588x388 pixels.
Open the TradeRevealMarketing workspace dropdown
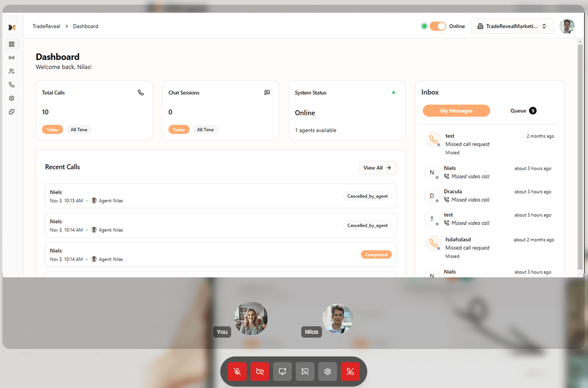[x=512, y=26]
